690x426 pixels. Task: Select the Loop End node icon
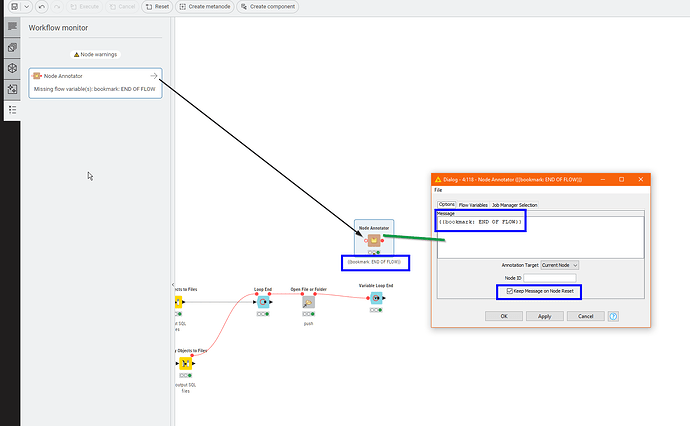tap(263, 302)
